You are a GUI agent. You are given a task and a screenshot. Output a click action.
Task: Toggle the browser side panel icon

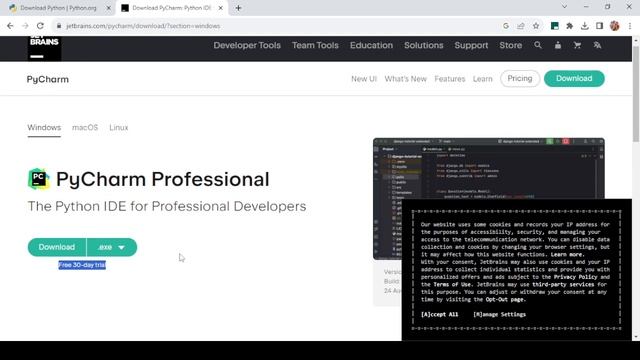[599, 26]
